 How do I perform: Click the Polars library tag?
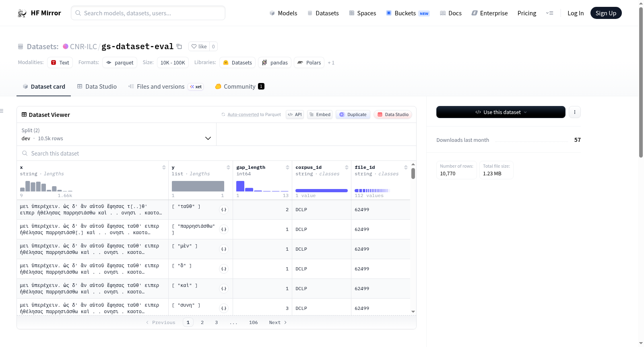[309, 62]
